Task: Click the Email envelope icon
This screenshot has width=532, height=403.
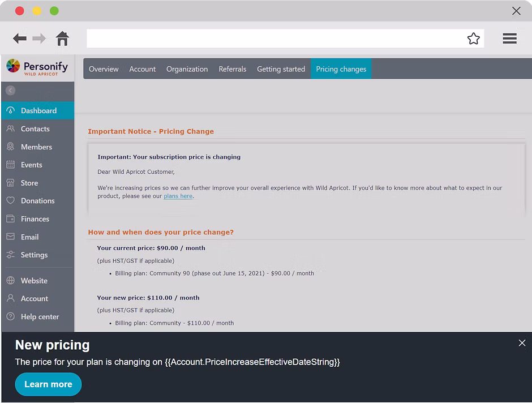Action: click(11, 237)
